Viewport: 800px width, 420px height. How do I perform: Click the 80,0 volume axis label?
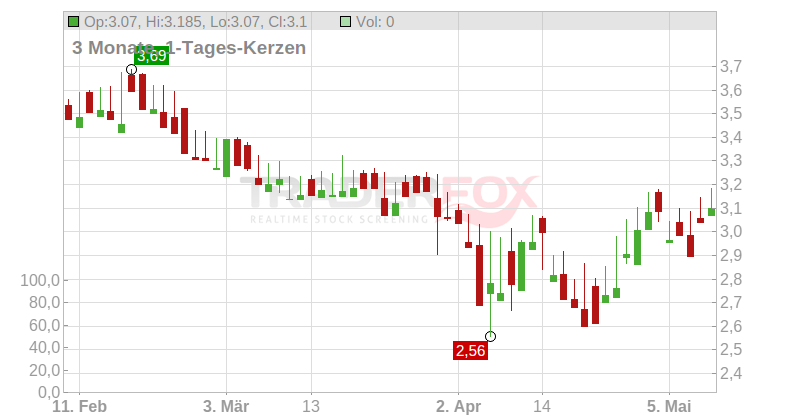(45, 302)
